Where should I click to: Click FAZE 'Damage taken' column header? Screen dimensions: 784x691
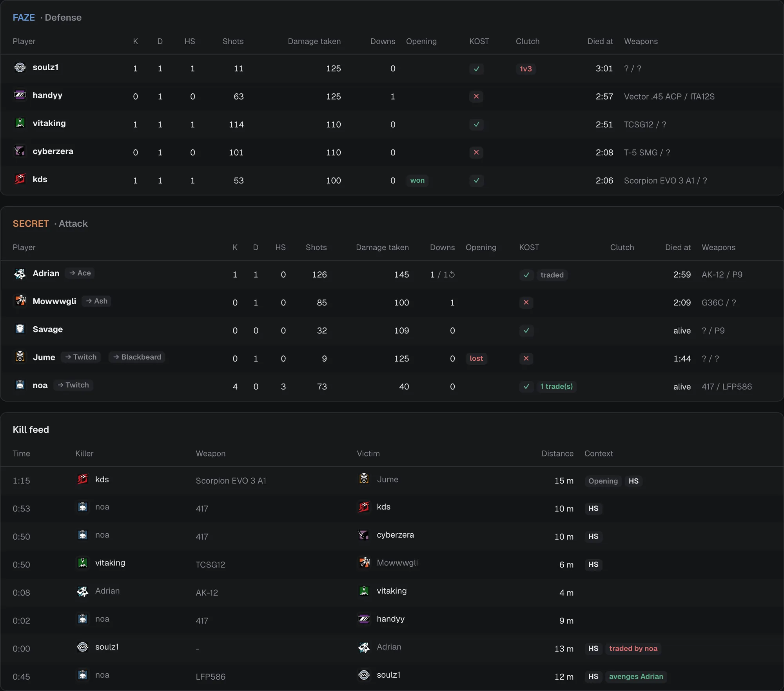click(x=314, y=41)
